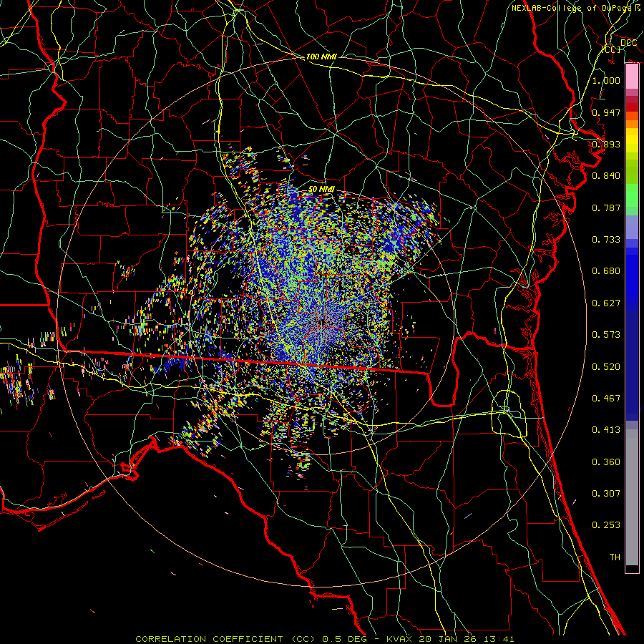The width and height of the screenshot is (644, 644).
Task: Select the "0.787" legend value
Action: coord(606,208)
